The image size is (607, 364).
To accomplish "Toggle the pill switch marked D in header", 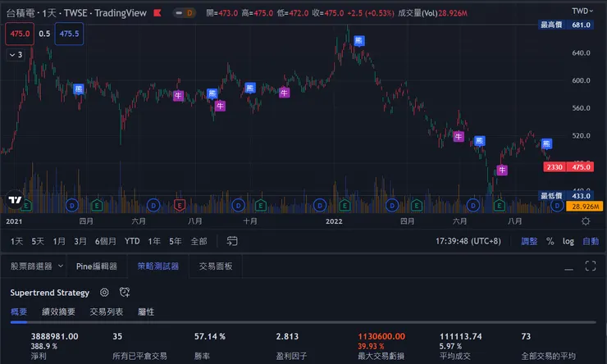I will point(184,13).
